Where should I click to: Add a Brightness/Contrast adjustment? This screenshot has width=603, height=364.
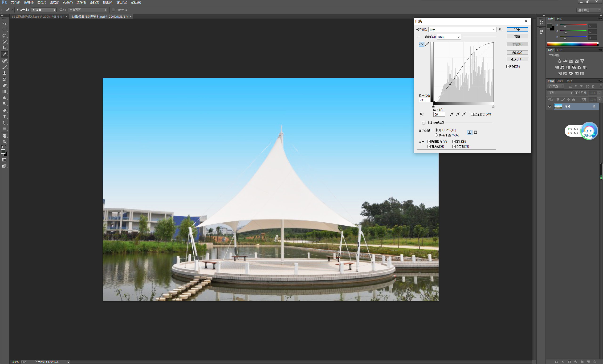point(559,61)
